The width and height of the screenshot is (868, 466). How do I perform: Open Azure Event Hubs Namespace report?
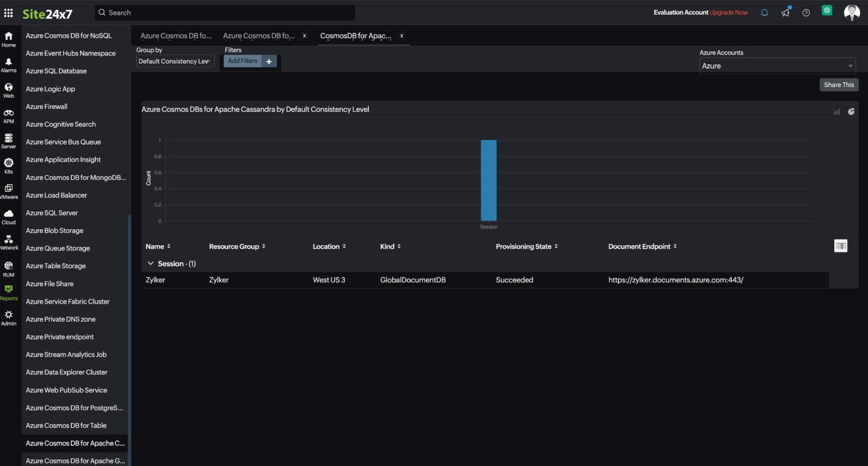71,53
